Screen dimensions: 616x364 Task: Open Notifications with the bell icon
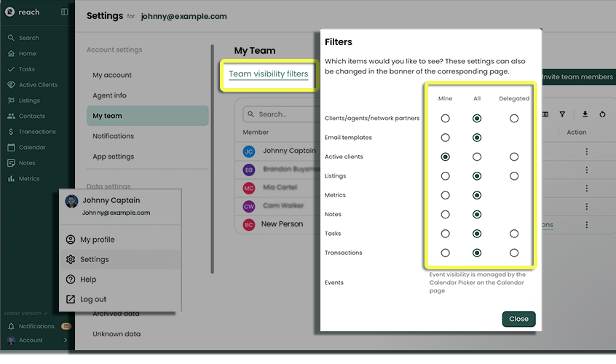pyautogui.click(x=36, y=326)
